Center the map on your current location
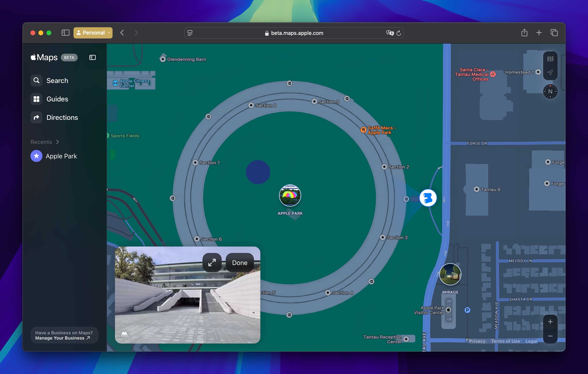The image size is (588, 374). tap(550, 72)
